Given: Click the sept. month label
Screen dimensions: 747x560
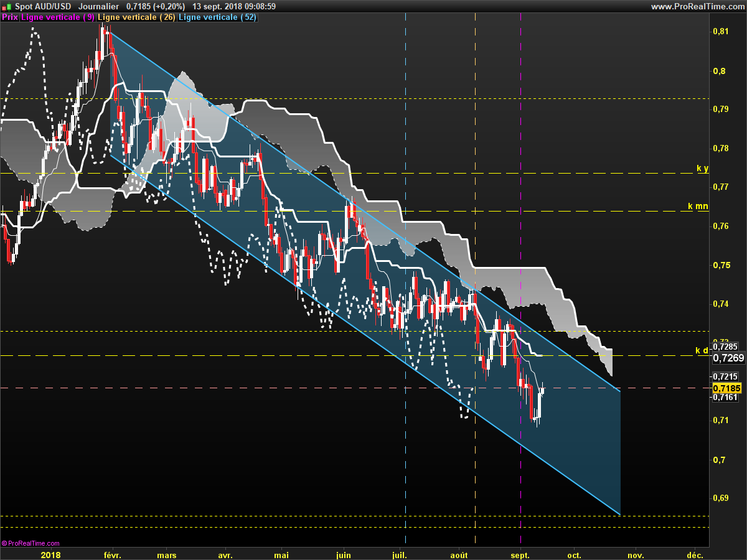Looking at the screenshot, I should [520, 555].
